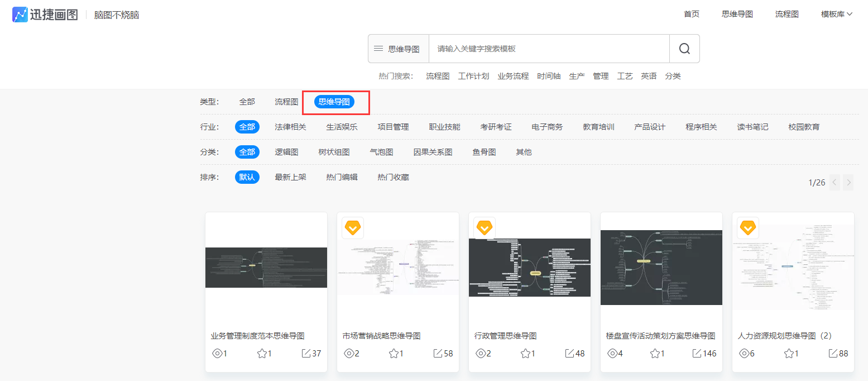Select 思维导图 in the 类型 filter row
This screenshot has height=381, width=868.
point(334,102)
